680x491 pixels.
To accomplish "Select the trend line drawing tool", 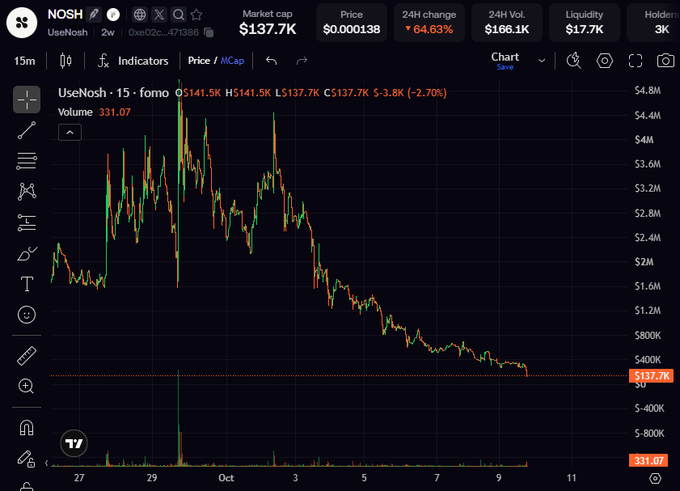I will coord(26,130).
